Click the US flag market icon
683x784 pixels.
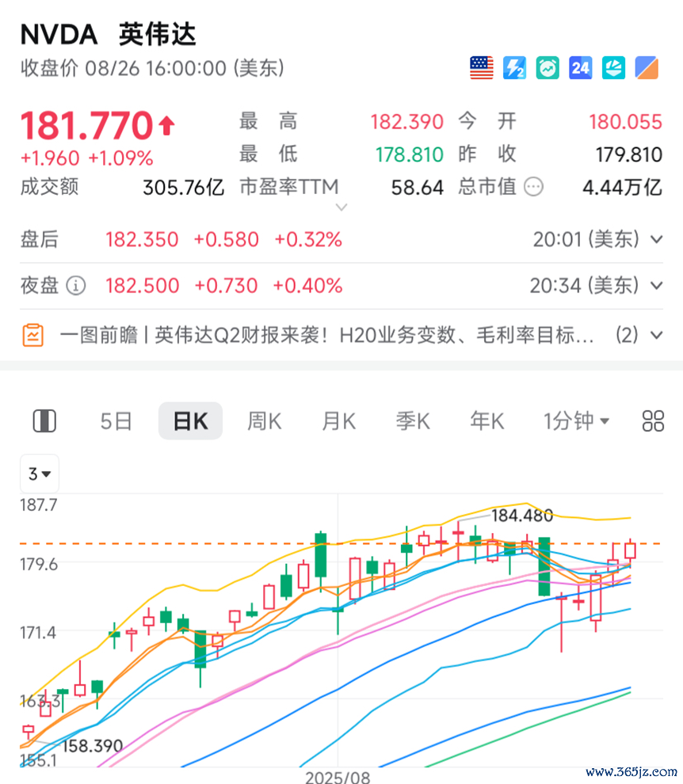(481, 68)
